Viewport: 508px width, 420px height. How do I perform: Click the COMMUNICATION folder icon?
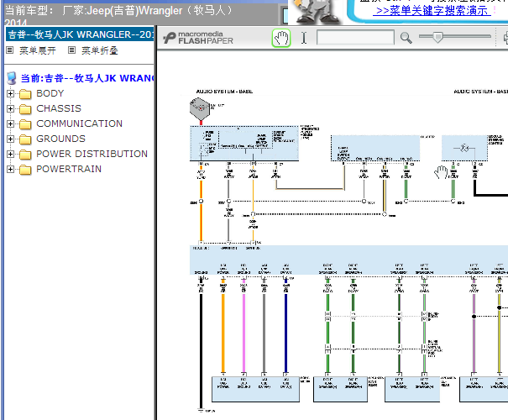(x=25, y=124)
